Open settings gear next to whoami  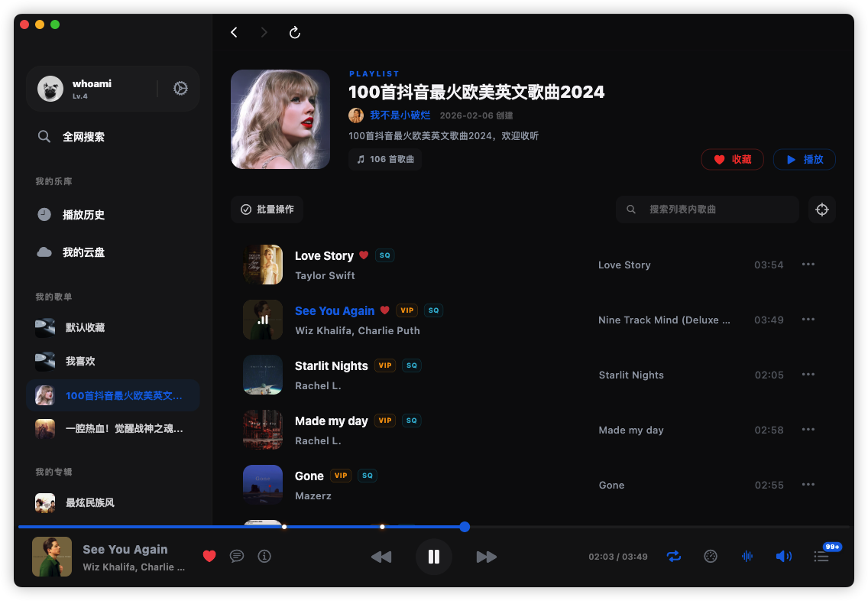[x=180, y=88]
